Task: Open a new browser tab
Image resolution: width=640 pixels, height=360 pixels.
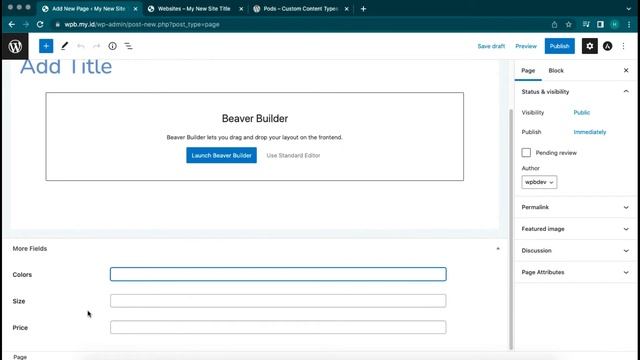Action: click(x=363, y=9)
